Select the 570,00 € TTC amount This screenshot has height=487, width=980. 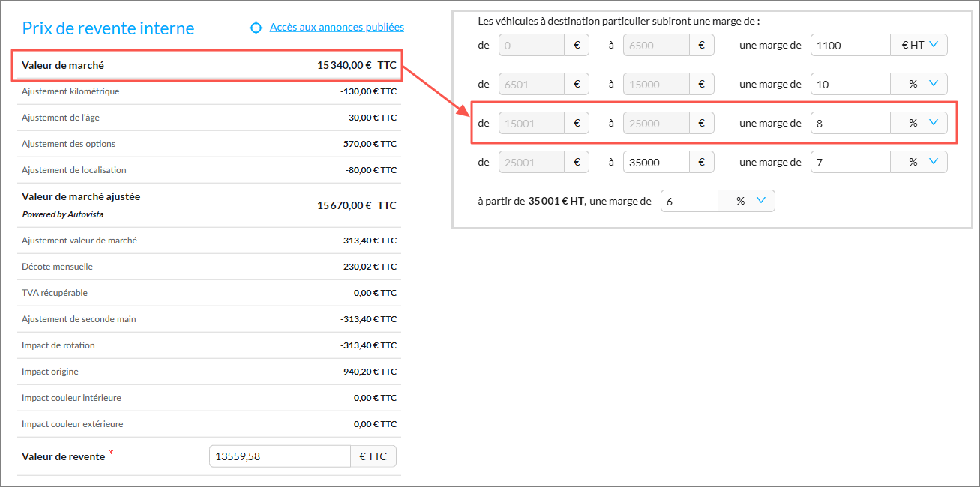[x=370, y=144]
